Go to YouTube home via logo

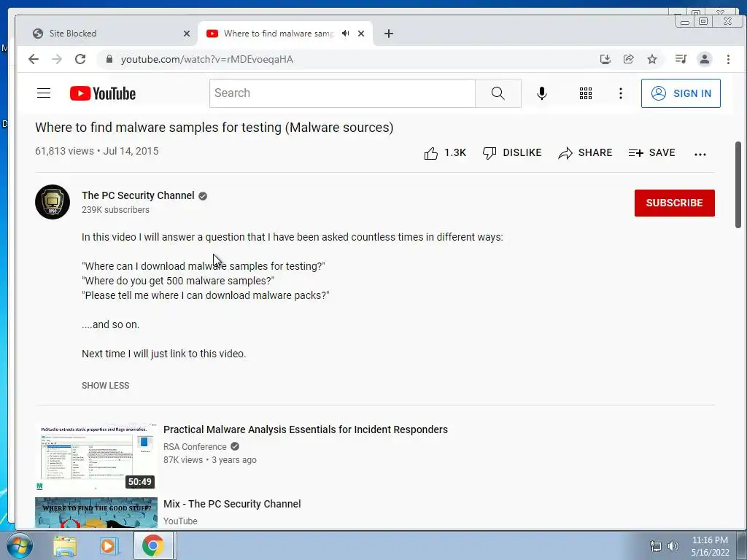pyautogui.click(x=102, y=93)
